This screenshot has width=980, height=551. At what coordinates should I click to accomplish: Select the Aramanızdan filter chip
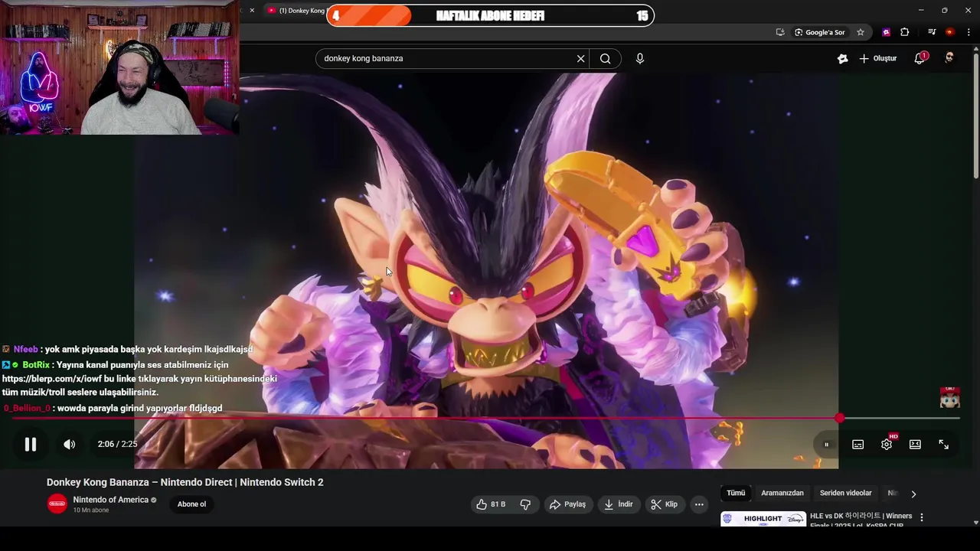point(782,494)
